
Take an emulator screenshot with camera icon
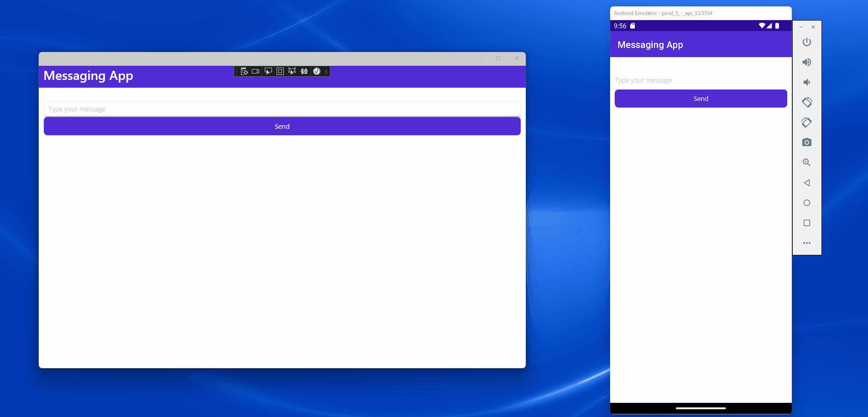coord(806,143)
